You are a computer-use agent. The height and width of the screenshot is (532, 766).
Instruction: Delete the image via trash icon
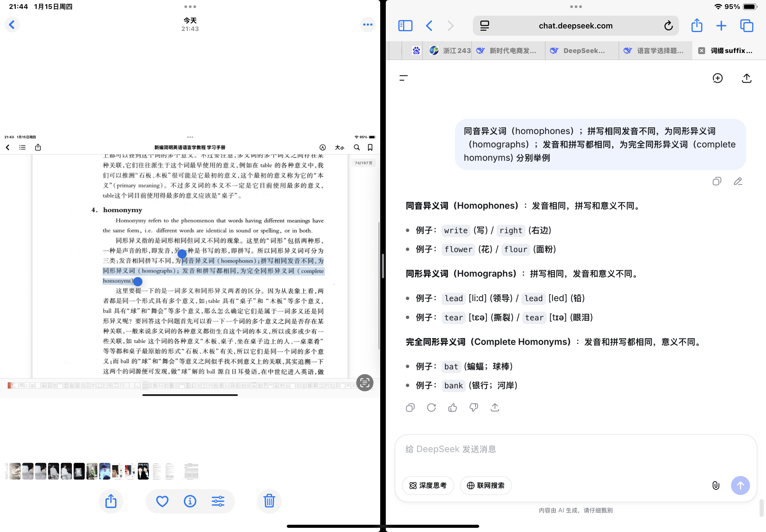point(269,501)
